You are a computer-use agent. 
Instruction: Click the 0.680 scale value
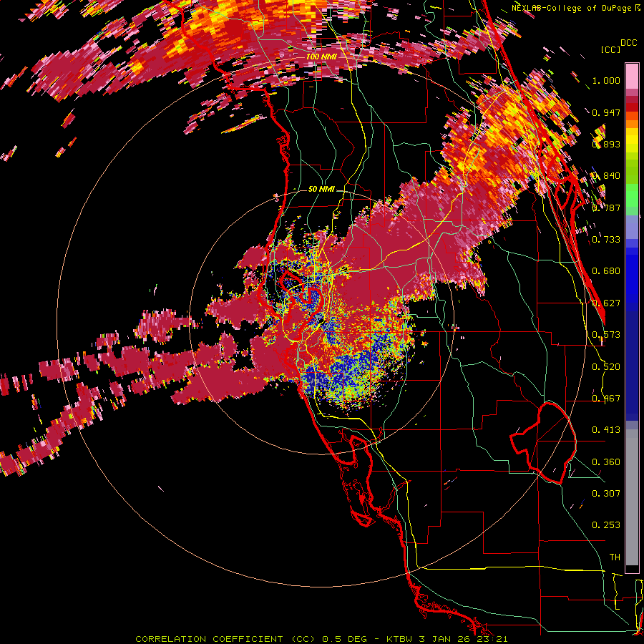[x=606, y=271]
